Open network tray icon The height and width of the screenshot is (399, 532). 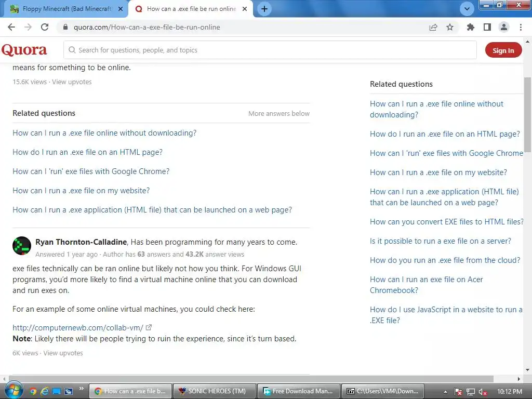click(471, 392)
